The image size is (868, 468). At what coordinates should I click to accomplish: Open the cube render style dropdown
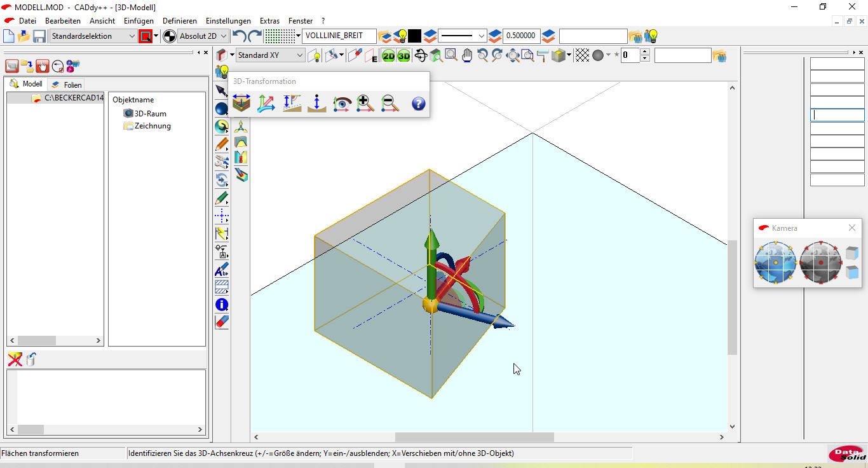click(x=569, y=55)
